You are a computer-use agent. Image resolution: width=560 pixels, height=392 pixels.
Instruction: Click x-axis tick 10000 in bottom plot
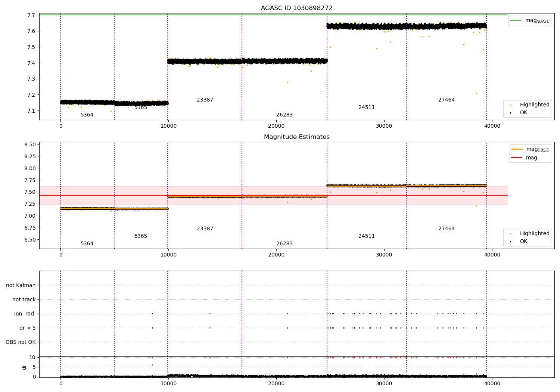click(168, 383)
